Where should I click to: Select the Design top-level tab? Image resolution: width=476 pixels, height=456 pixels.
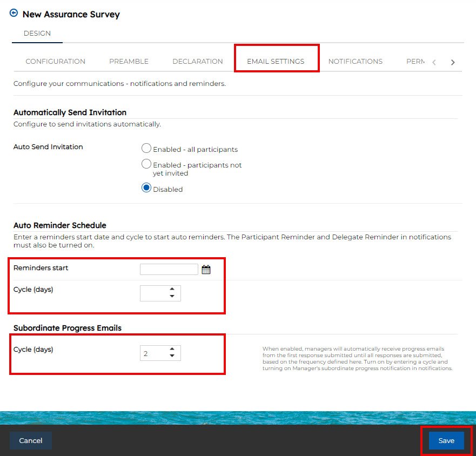[37, 33]
